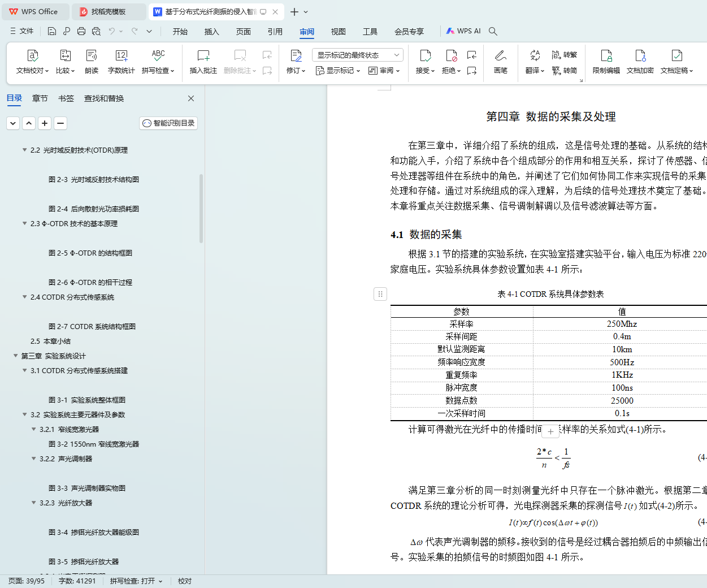Click 插入批注 to insert a comment

(x=203, y=62)
